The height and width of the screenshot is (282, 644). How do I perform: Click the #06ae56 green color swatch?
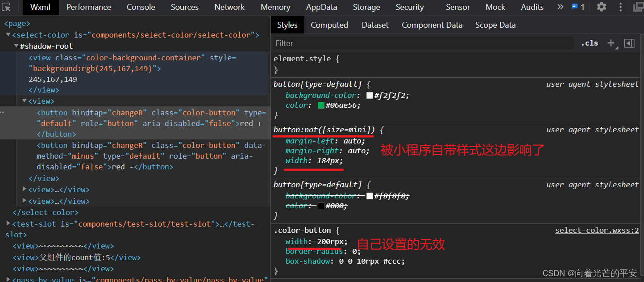click(321, 105)
